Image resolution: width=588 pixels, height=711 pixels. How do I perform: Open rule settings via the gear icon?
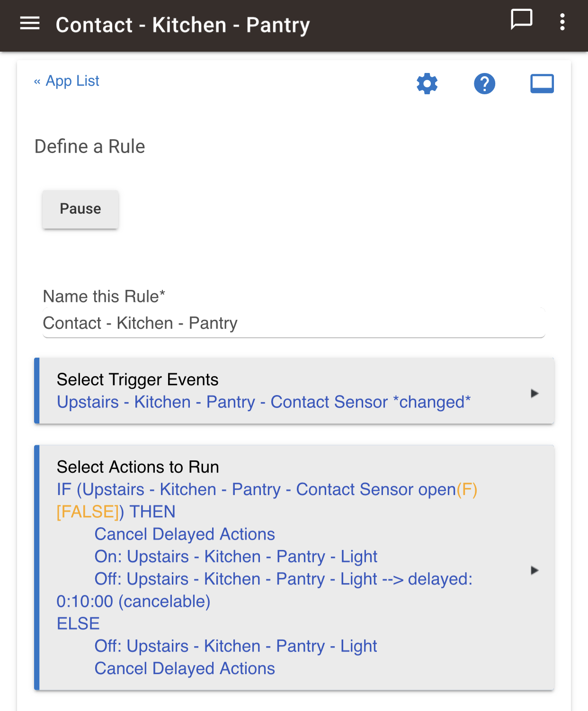pos(427,84)
